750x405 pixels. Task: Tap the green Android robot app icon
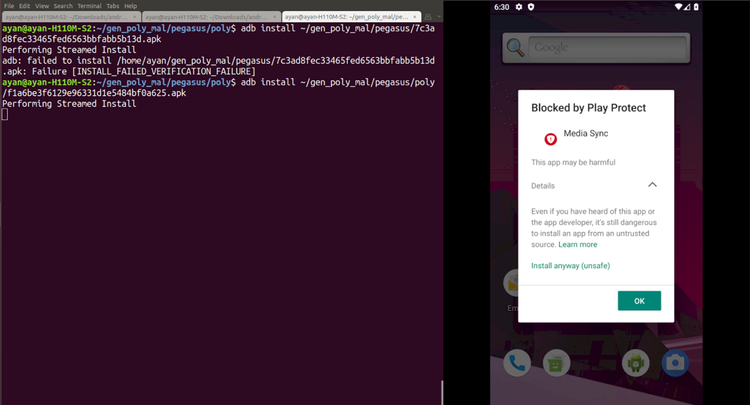click(x=636, y=362)
